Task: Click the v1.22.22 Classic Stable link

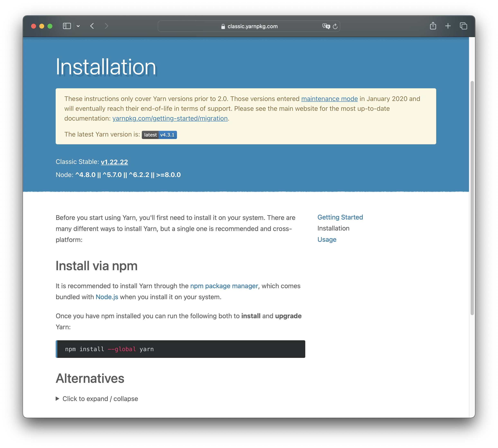Action: [114, 162]
